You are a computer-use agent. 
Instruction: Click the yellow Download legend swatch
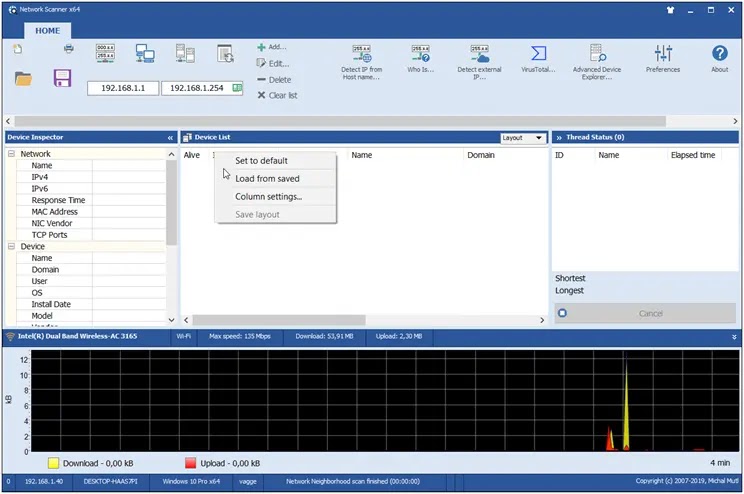tap(53, 463)
